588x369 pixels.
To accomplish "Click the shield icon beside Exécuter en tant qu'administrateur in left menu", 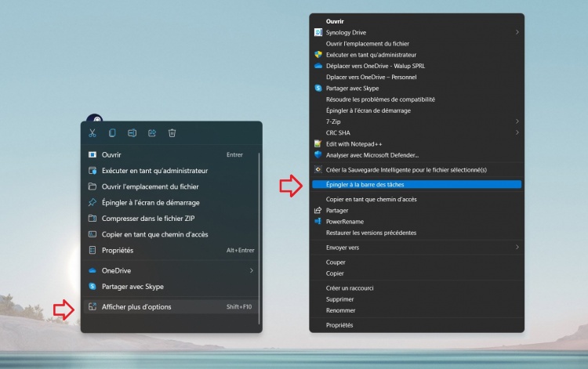I will click(x=93, y=171).
